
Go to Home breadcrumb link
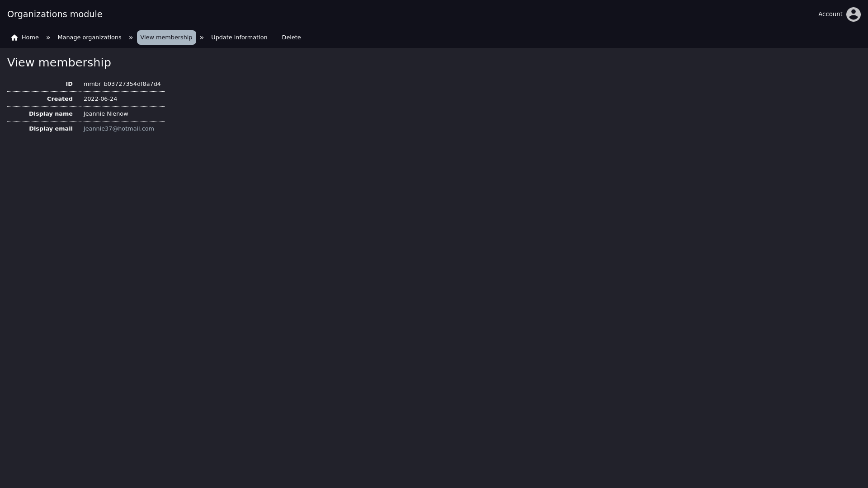pyautogui.click(x=25, y=38)
